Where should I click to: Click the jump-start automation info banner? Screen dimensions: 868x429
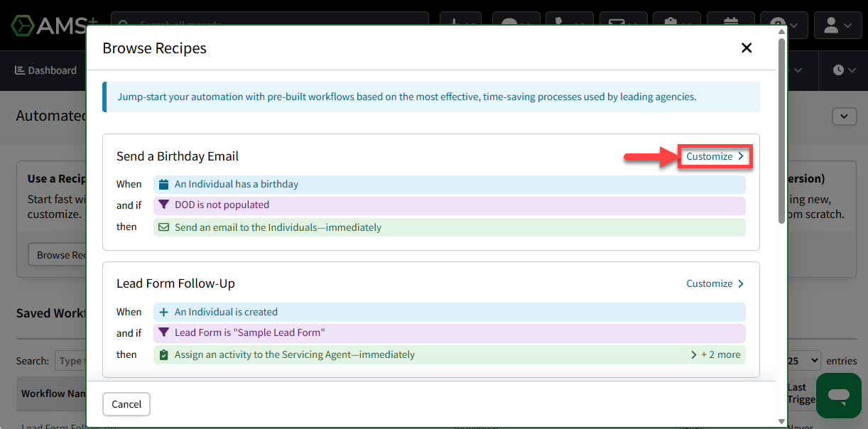coord(431,97)
